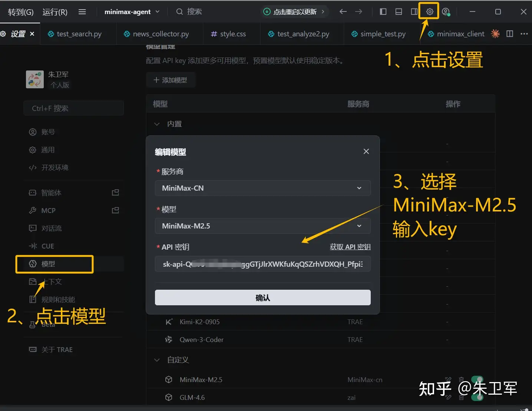Toggle the left primary sidebar layout icon
532x411 pixels.
pyautogui.click(x=383, y=11)
